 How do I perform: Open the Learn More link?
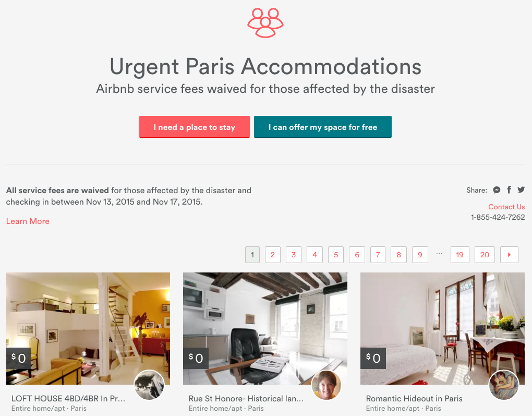(x=28, y=221)
